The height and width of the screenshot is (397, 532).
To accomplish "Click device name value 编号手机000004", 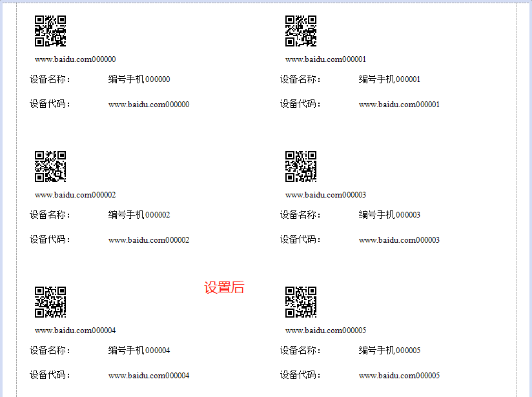I will (139, 350).
